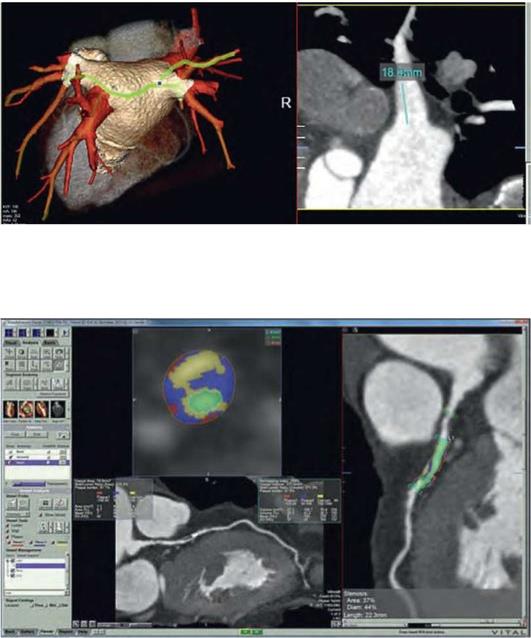The height and width of the screenshot is (638, 531).
Task: Click the dark marker dot on the green vessel
Action: 160,83
